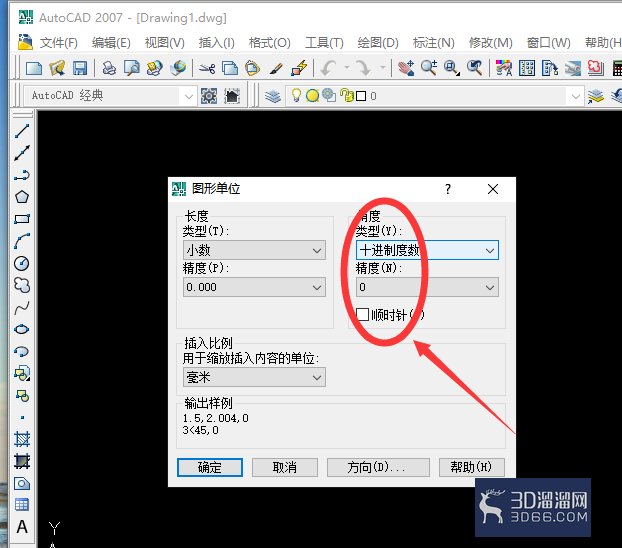Select the Insert Block tool
The height and width of the screenshot is (548, 622).
click(x=22, y=373)
